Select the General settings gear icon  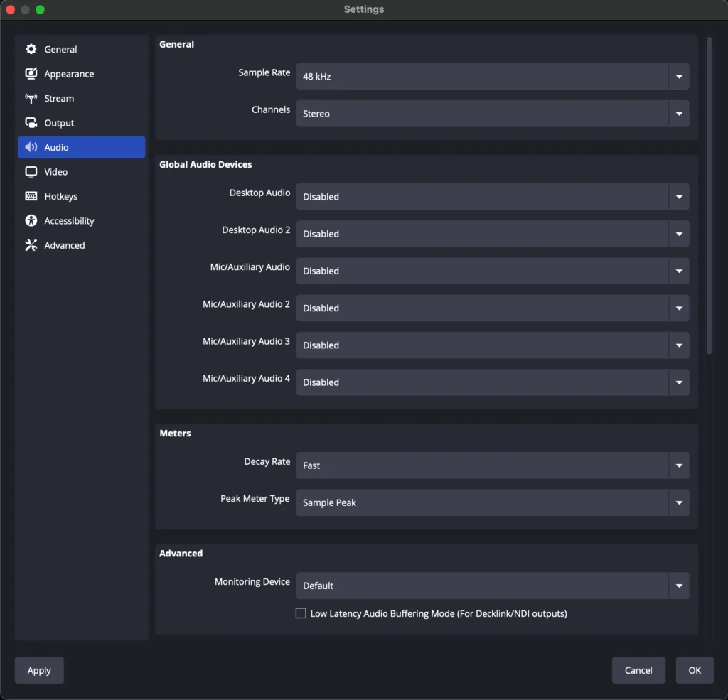pos(31,49)
